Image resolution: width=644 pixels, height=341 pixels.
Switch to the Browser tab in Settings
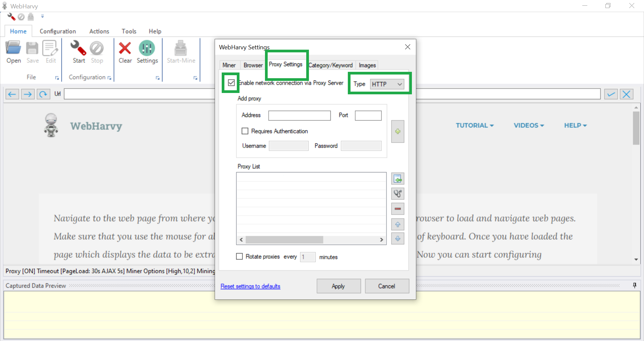[253, 65]
